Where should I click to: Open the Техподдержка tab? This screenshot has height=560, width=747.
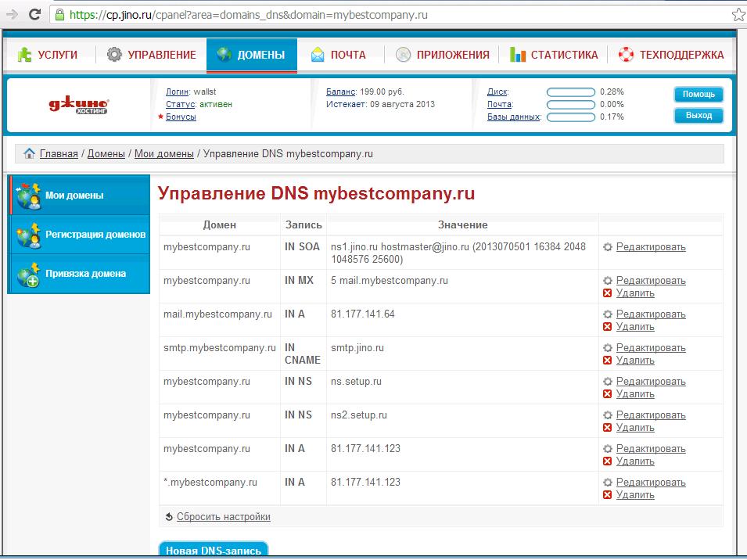point(671,55)
